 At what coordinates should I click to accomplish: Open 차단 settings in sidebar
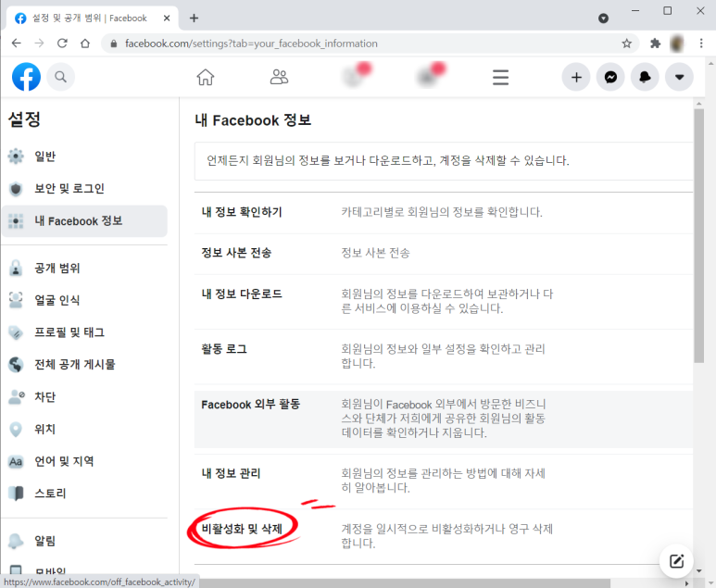[x=84, y=396]
